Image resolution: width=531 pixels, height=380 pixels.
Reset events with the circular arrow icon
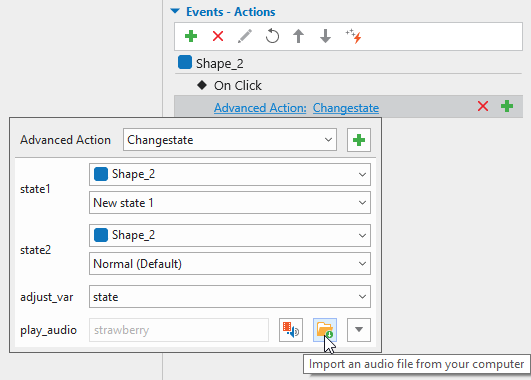pos(272,36)
